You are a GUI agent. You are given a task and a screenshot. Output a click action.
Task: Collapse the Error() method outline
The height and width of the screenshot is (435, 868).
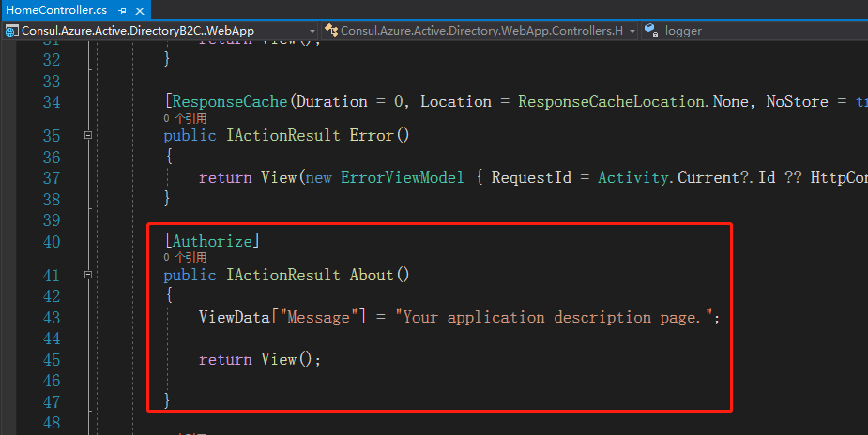[x=88, y=135]
